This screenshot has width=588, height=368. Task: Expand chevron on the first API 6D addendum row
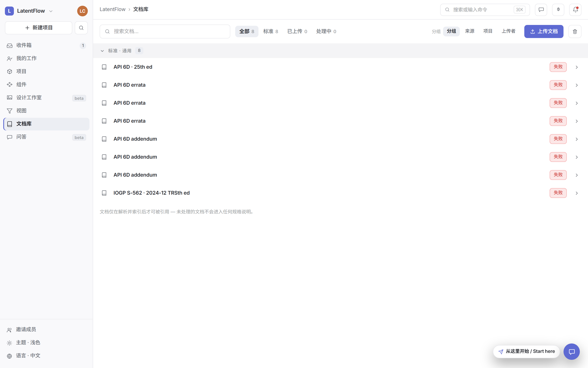coord(577,139)
